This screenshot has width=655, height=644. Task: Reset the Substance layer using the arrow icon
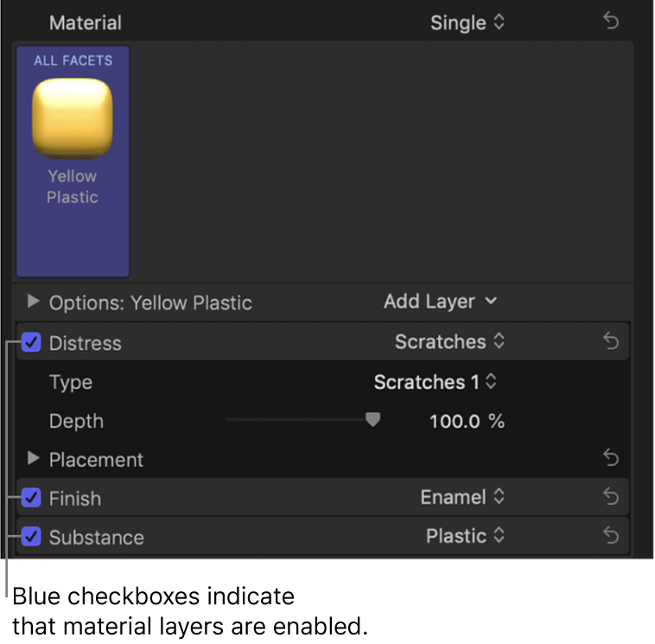tap(611, 536)
